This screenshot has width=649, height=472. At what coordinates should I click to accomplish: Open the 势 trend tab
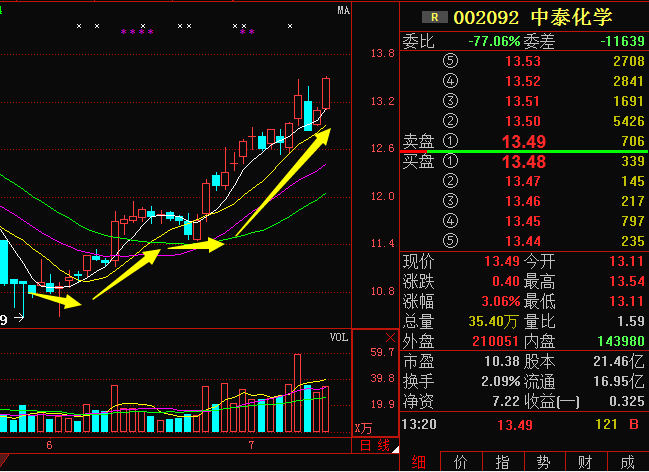[544, 462]
